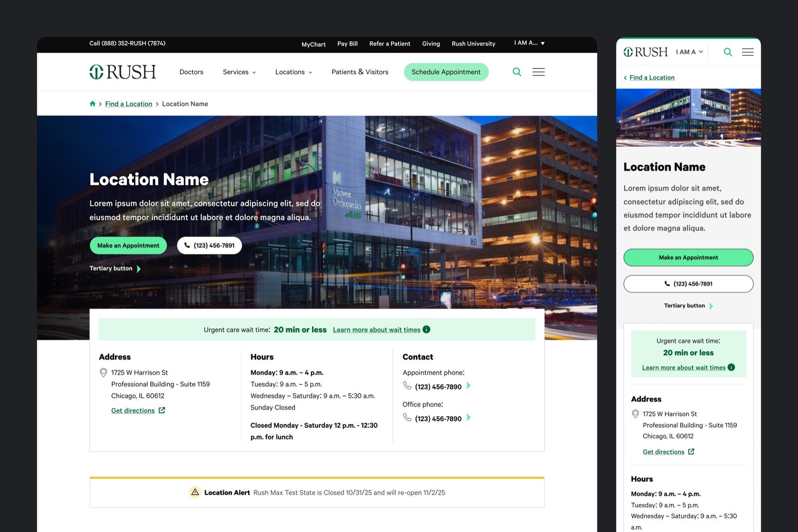Click the mobile Get directions link
Viewport: 798px width, 532px height.
tap(663, 452)
